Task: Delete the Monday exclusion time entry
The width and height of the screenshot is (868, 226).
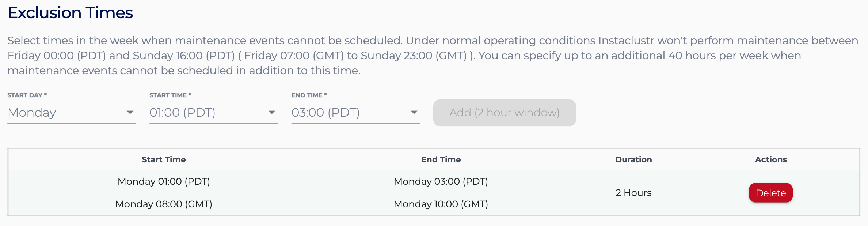Action: 770,193
